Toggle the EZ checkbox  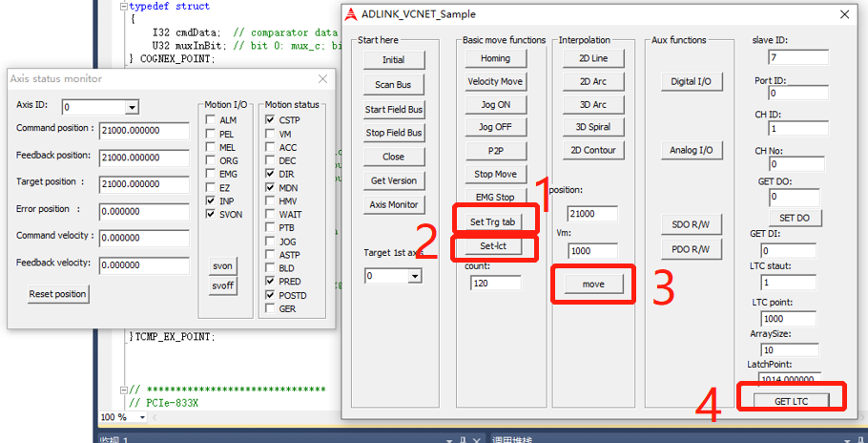pyautogui.click(x=211, y=188)
